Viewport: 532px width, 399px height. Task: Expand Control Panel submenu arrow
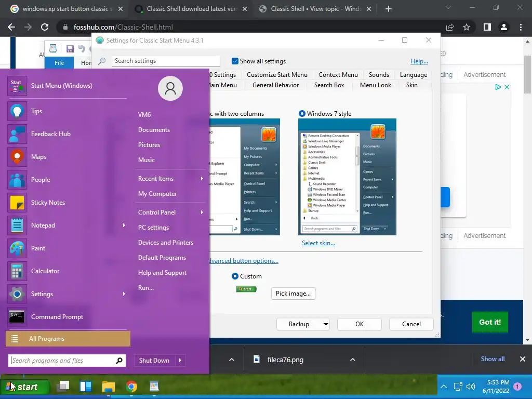tap(202, 212)
